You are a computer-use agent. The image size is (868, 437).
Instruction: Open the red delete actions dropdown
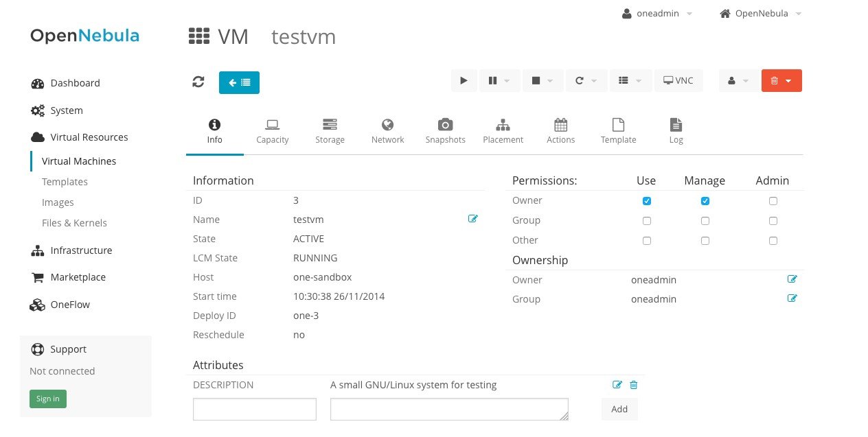tap(781, 80)
